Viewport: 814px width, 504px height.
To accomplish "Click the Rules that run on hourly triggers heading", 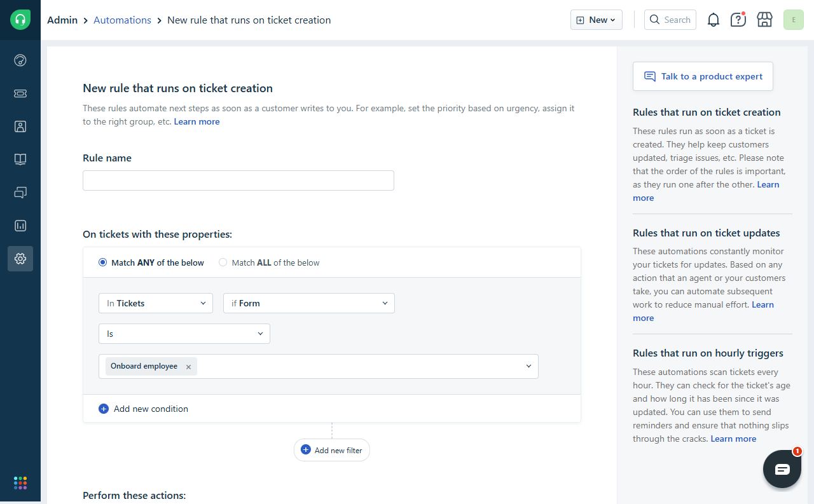I will pyautogui.click(x=708, y=353).
